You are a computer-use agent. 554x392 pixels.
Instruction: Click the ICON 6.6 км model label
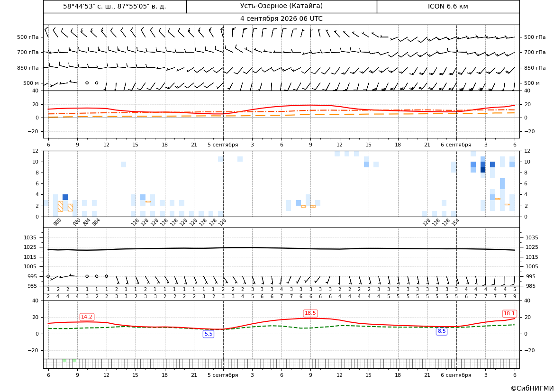tap(448, 6)
